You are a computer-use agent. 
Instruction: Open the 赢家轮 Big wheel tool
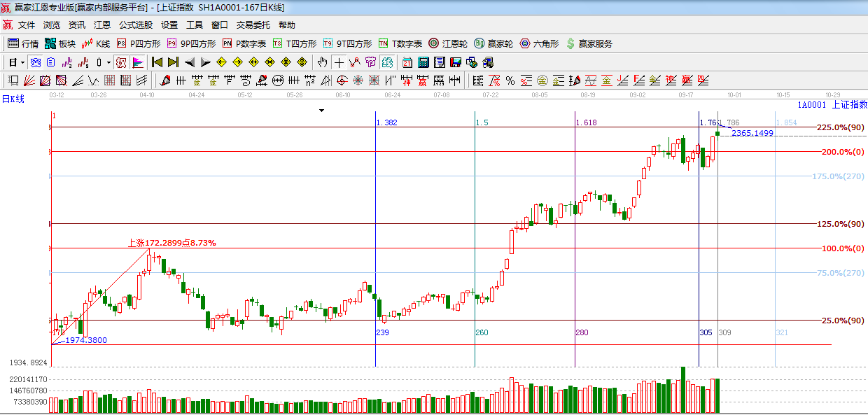pyautogui.click(x=493, y=43)
